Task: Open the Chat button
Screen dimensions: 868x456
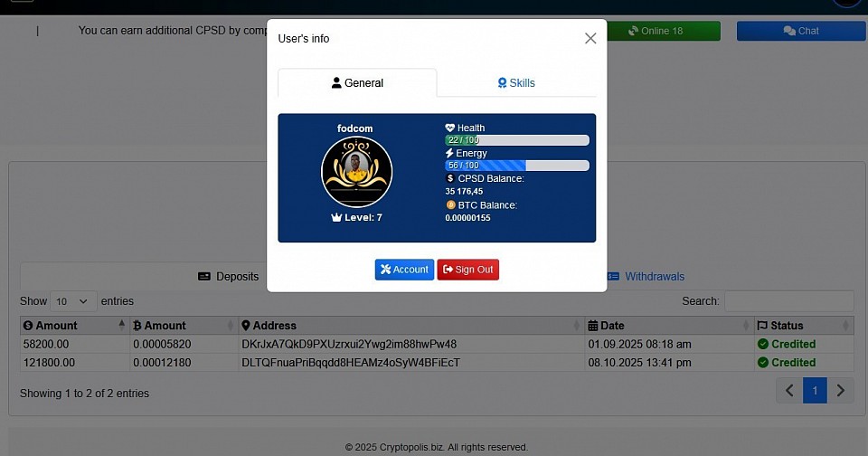Action: click(800, 31)
